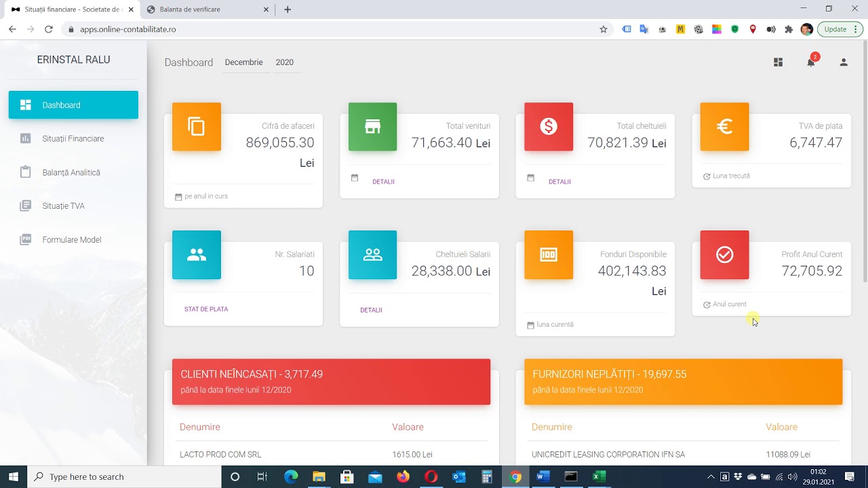Reload the page
This screenshot has height=488, width=868.
(49, 29)
